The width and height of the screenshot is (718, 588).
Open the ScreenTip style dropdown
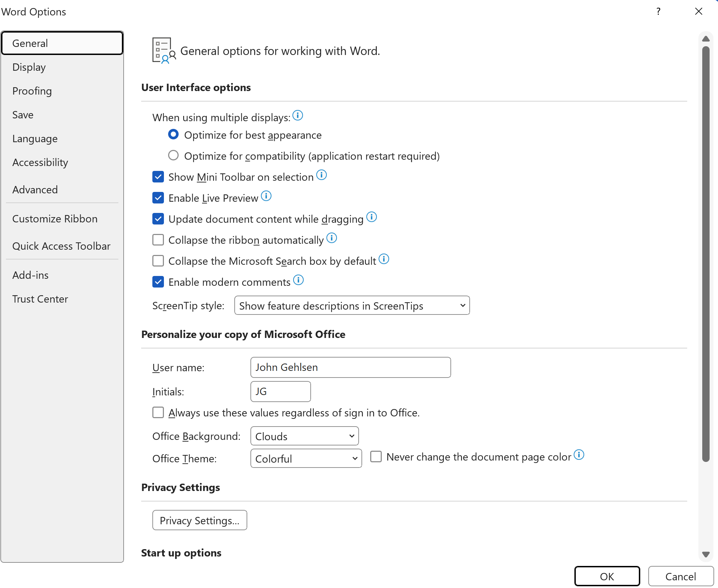click(352, 306)
